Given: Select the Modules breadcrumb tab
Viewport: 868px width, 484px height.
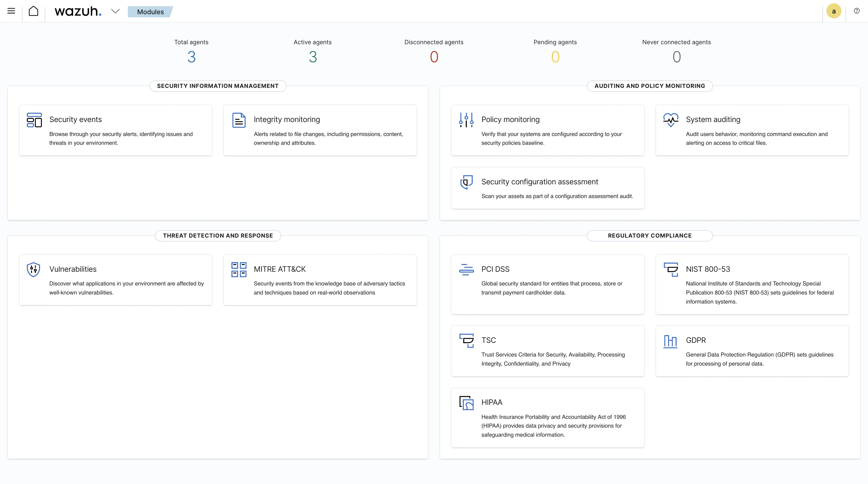Looking at the screenshot, I should pyautogui.click(x=150, y=12).
